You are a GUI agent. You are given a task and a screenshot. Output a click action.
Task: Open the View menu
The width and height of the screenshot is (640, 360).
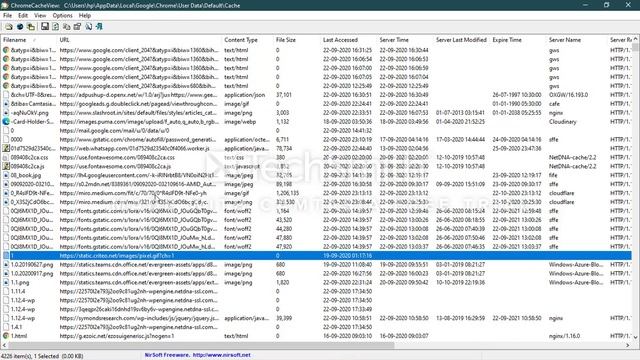coord(40,16)
